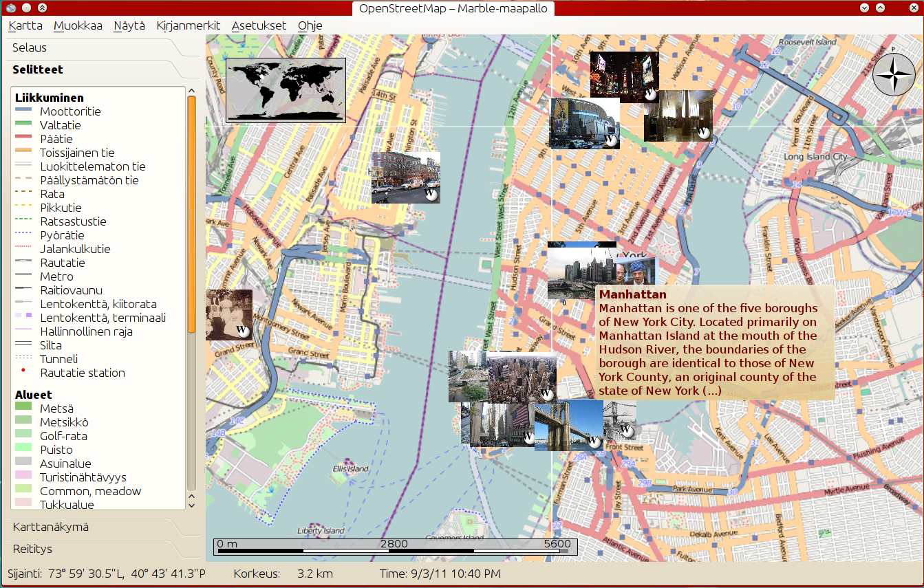Click the Manhattan description tooltip text
This screenshot has height=588, width=924.
pyautogui.click(x=709, y=349)
